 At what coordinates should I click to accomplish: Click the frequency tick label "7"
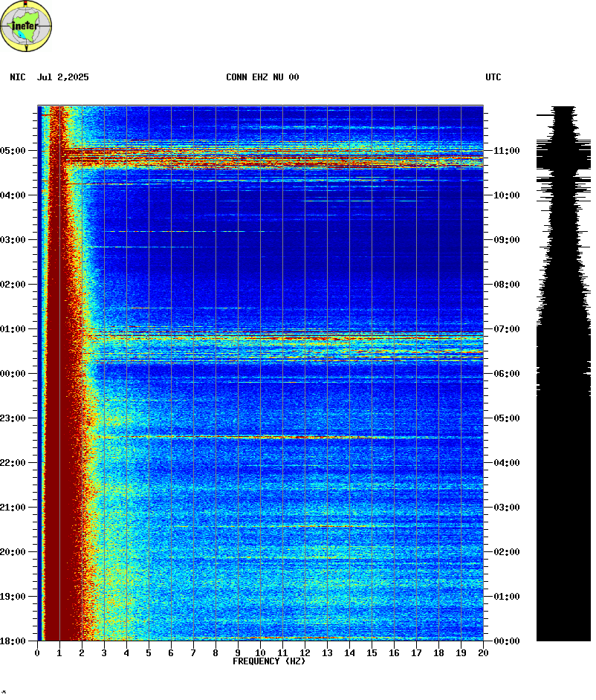coord(193,653)
